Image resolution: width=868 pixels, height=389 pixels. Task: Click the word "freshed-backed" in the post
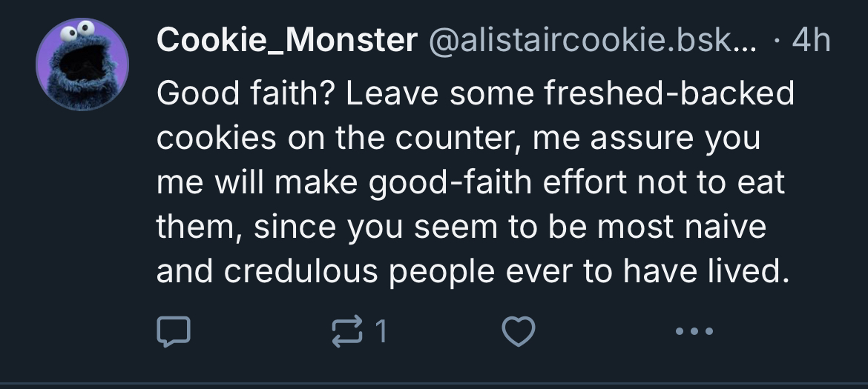point(669,93)
